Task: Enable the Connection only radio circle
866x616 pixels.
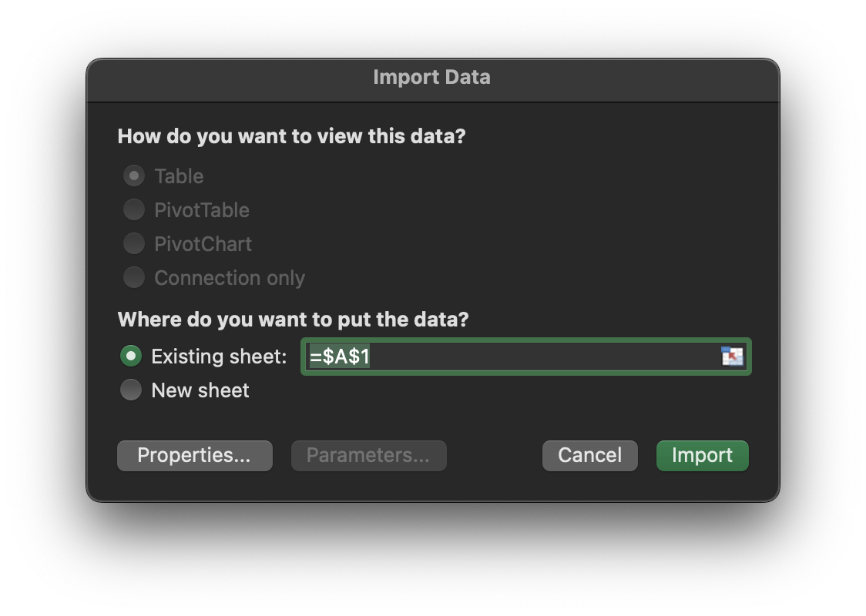Action: coord(134,277)
